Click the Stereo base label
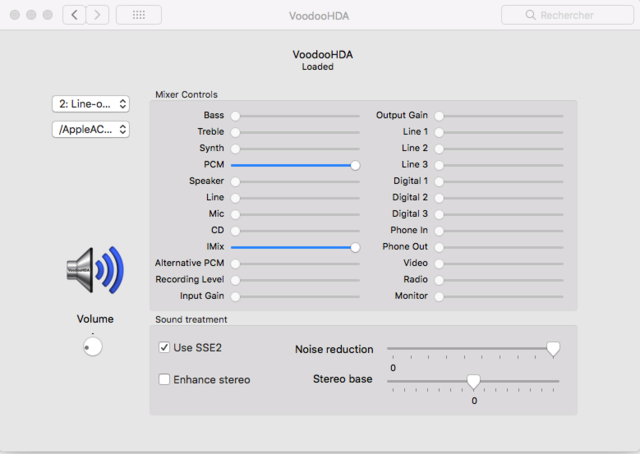 tap(342, 379)
